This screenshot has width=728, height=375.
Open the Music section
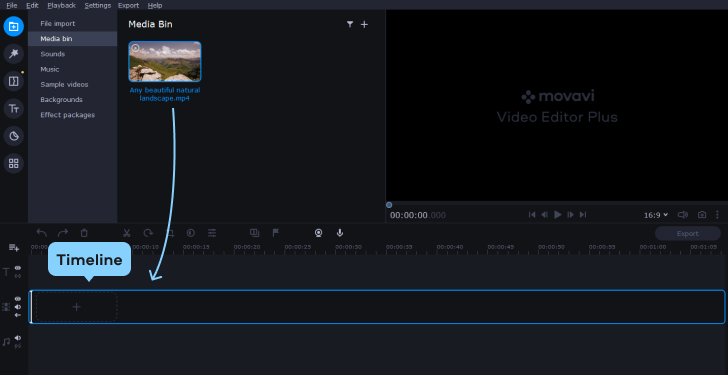click(x=72, y=69)
